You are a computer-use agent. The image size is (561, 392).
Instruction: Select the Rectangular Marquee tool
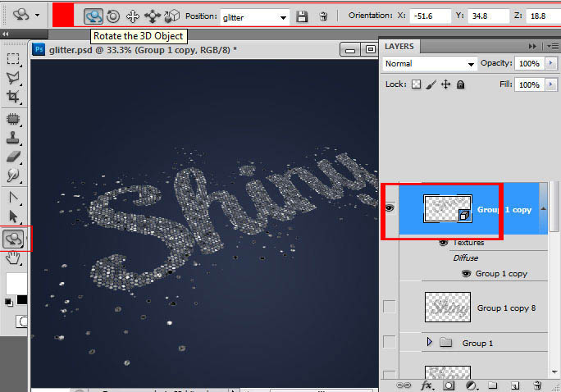pyautogui.click(x=13, y=58)
